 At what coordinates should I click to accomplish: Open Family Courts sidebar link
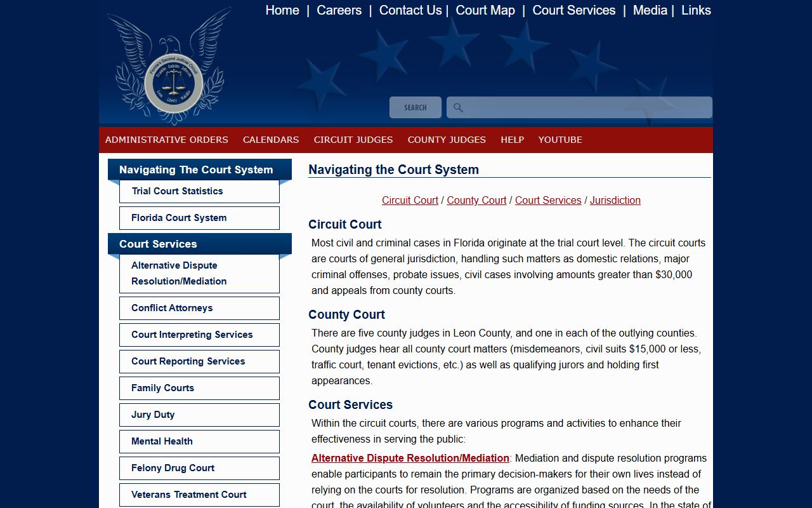pos(199,388)
